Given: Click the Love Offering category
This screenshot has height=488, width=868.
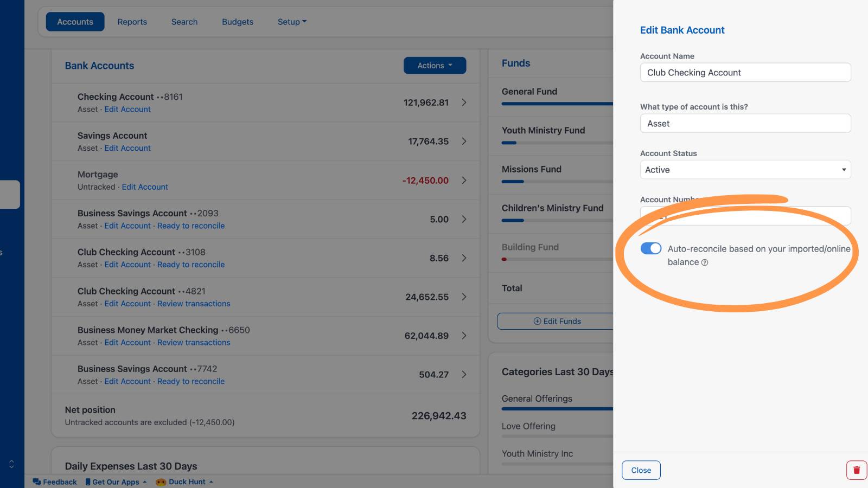Looking at the screenshot, I should coord(528,426).
